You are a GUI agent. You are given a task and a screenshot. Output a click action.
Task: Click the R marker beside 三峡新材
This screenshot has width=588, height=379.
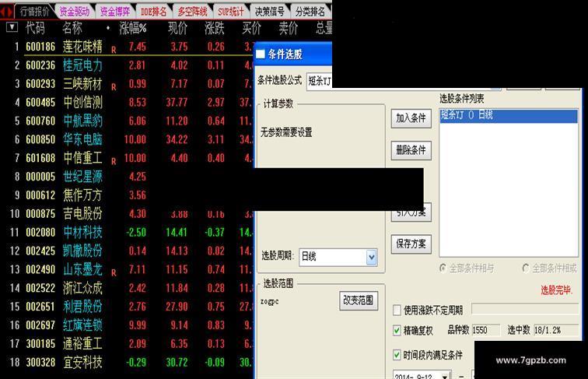pos(114,87)
